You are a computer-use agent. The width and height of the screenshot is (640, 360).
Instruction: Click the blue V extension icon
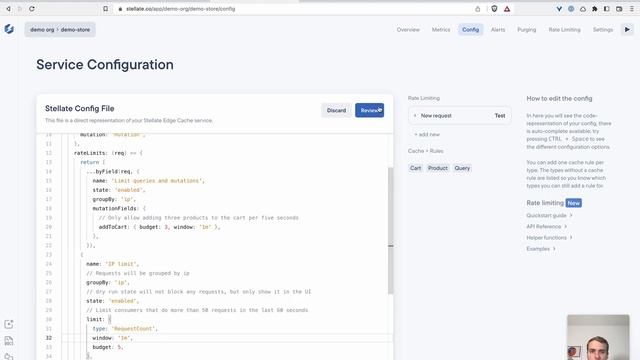[x=559, y=9]
